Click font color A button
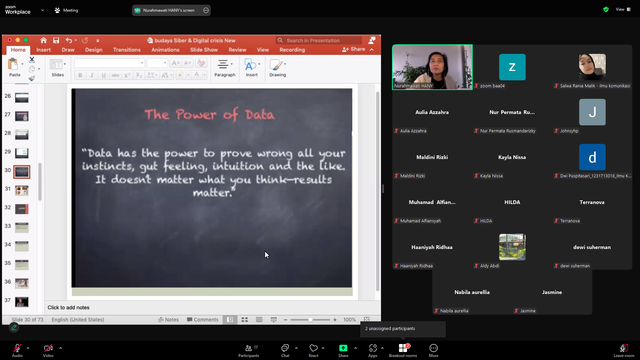This screenshot has height=360, width=640. (197, 75)
